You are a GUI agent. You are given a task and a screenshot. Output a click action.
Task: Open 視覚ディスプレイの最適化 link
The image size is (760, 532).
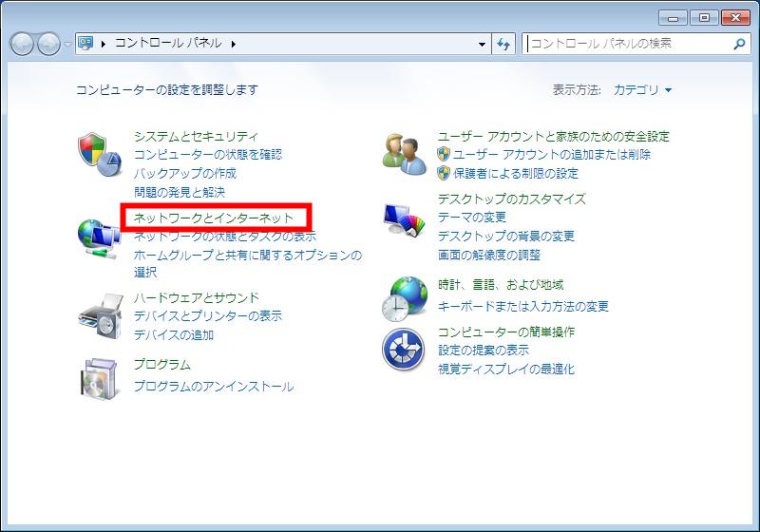tap(506, 369)
